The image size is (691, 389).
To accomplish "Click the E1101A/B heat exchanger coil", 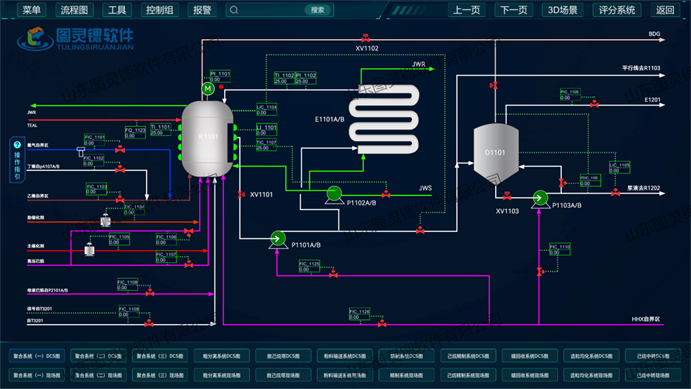I will click(x=384, y=119).
